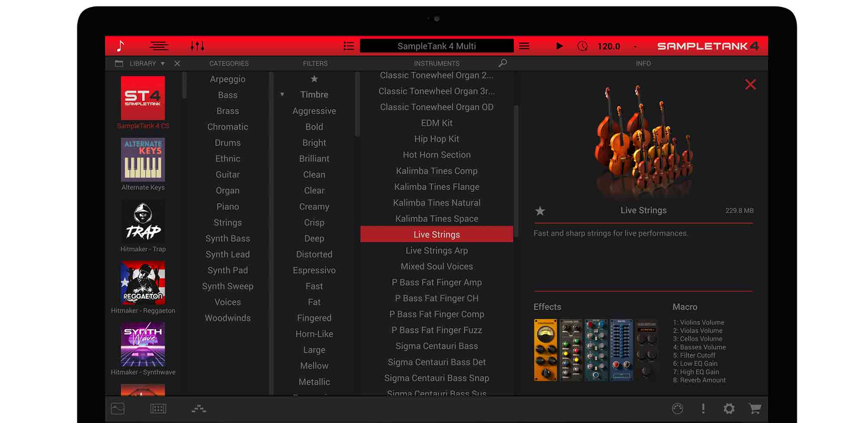Open the channel strip effect with colored knobs
This screenshot has height=423, width=868.
pos(571,350)
